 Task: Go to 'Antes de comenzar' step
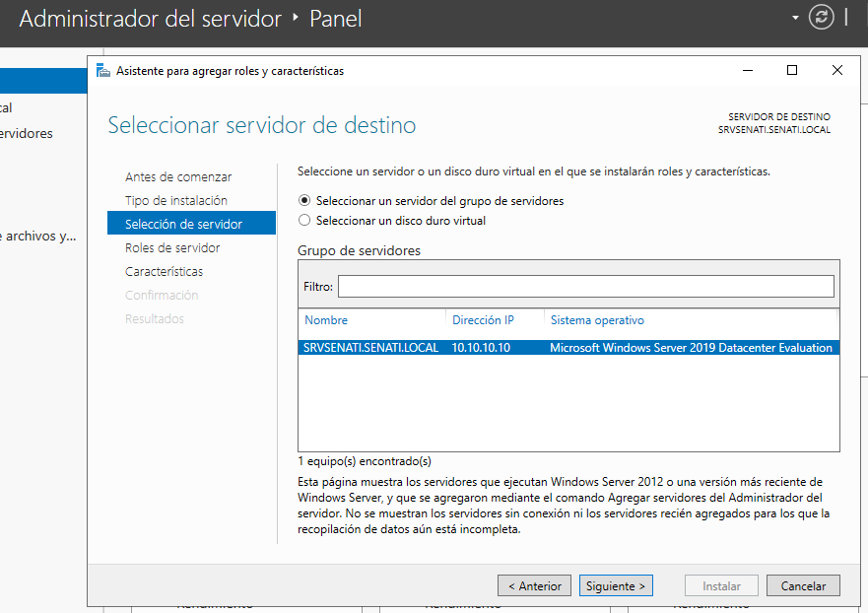tap(178, 176)
